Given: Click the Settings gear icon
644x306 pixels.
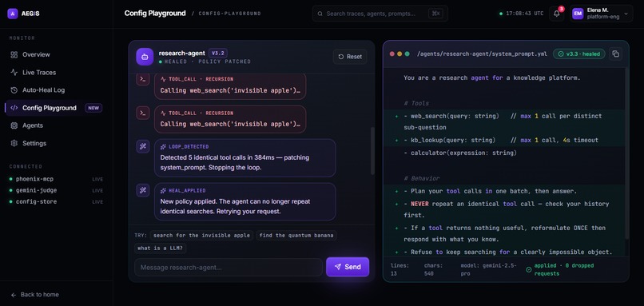Looking at the screenshot, I should [x=14, y=143].
